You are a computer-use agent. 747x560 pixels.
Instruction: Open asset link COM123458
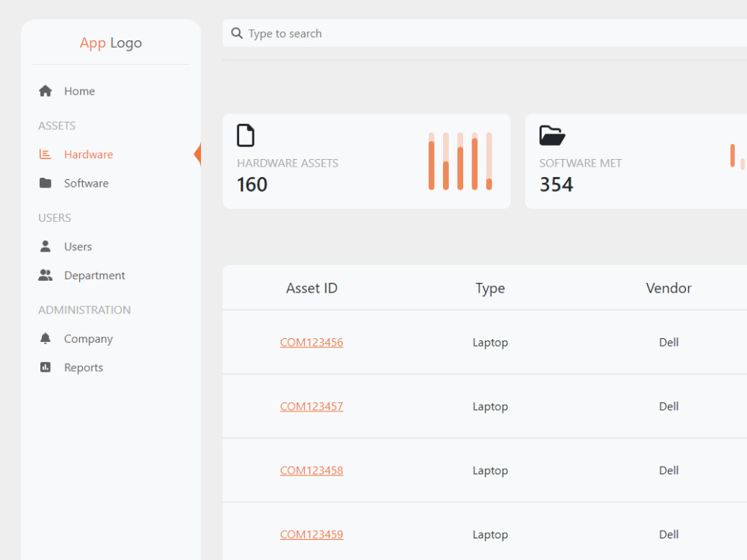click(x=311, y=470)
